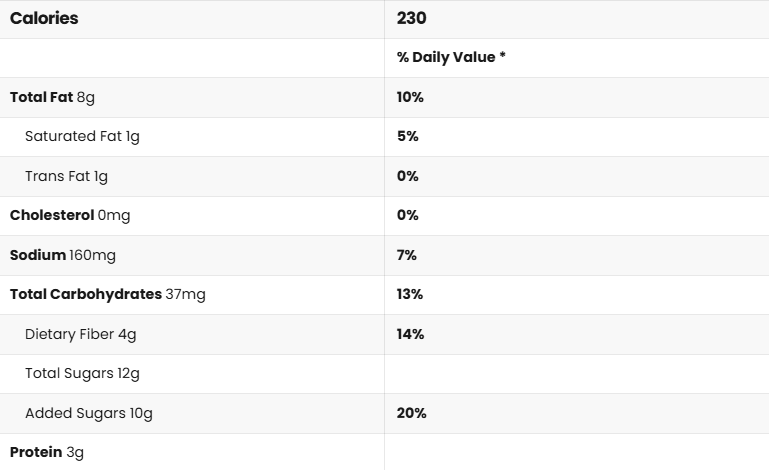Viewport: 769px width, 470px height.
Task: Select the 14% Dietary Fiber value
Action: (x=410, y=334)
